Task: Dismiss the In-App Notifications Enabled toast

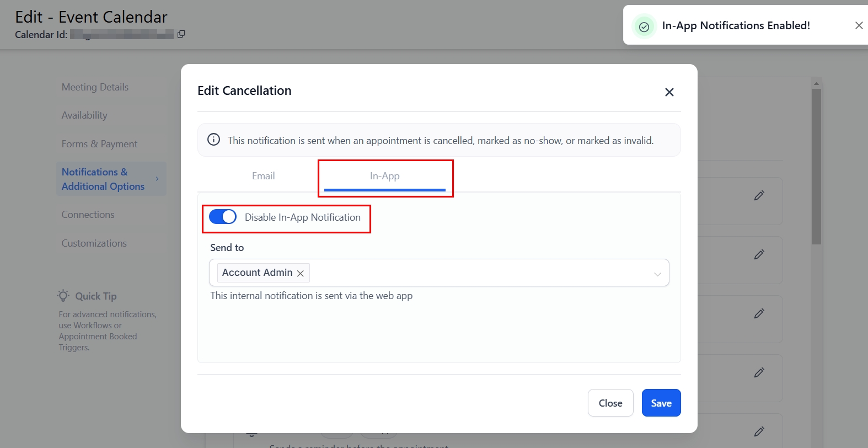Action: (x=859, y=25)
